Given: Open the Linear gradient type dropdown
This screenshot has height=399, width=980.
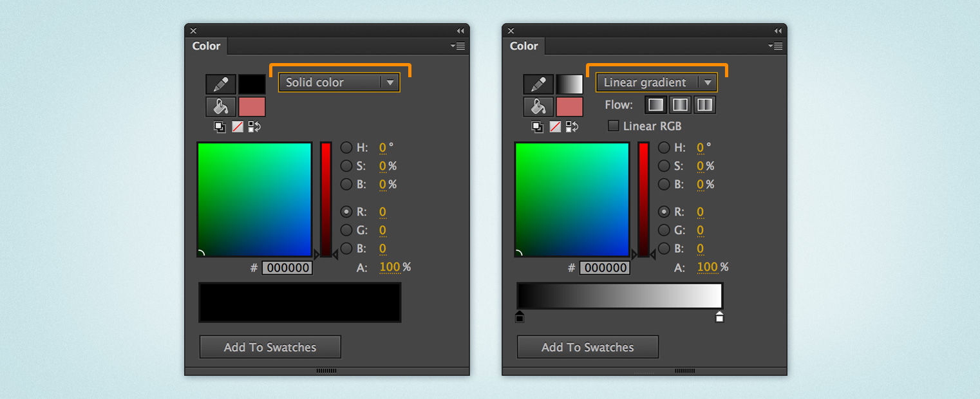Looking at the screenshot, I should [x=656, y=82].
